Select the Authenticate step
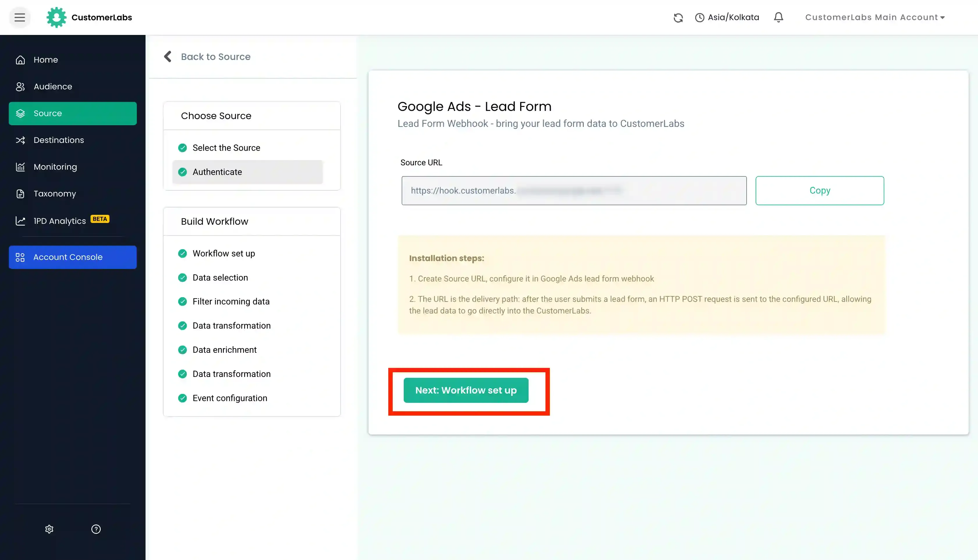Viewport: 978px width, 560px height. click(248, 172)
